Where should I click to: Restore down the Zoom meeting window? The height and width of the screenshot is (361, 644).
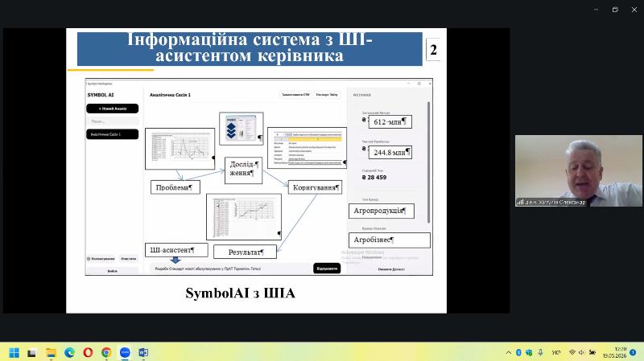point(615,10)
